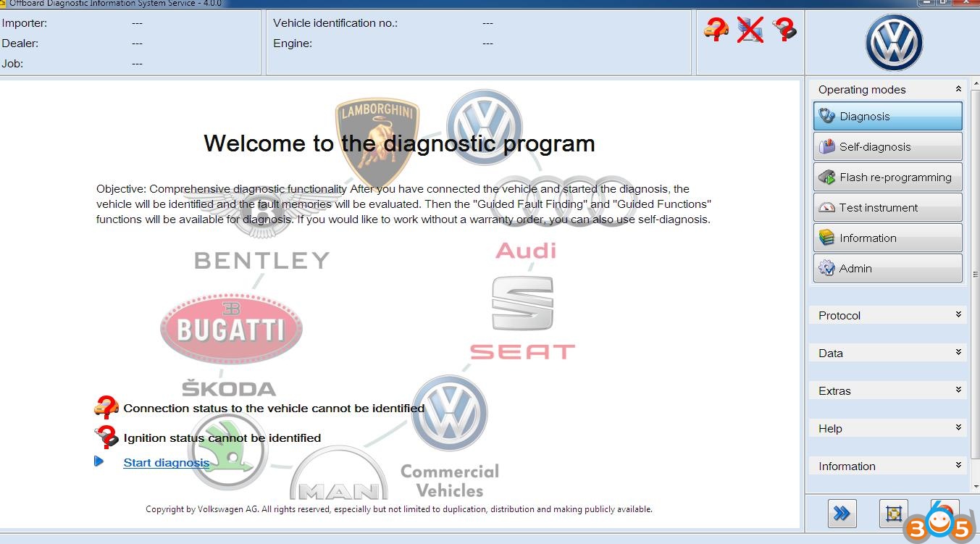980x544 pixels.
Task: Open Flash re-programming mode
Action: (887, 177)
